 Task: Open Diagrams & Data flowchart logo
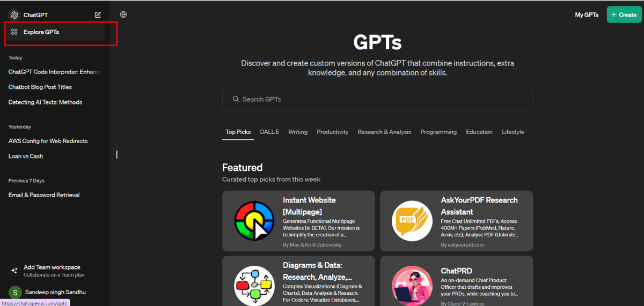[254, 286]
